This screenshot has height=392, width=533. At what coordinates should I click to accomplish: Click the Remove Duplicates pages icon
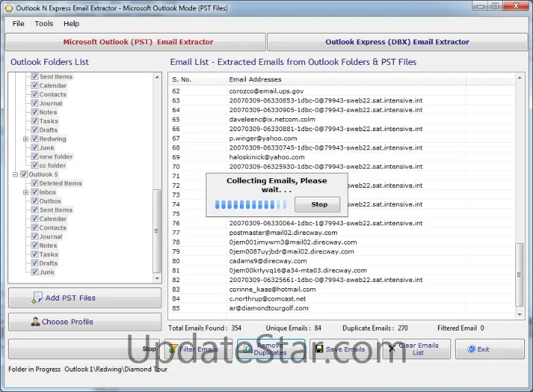(247, 349)
